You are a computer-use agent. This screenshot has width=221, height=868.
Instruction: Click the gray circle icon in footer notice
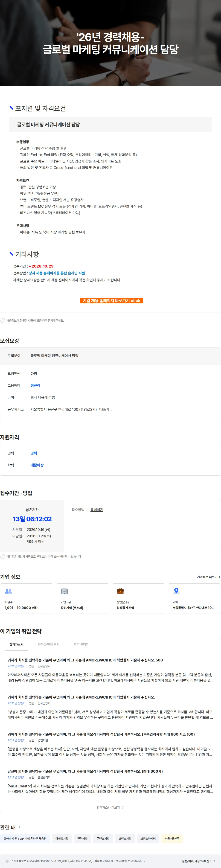coord(7,861)
